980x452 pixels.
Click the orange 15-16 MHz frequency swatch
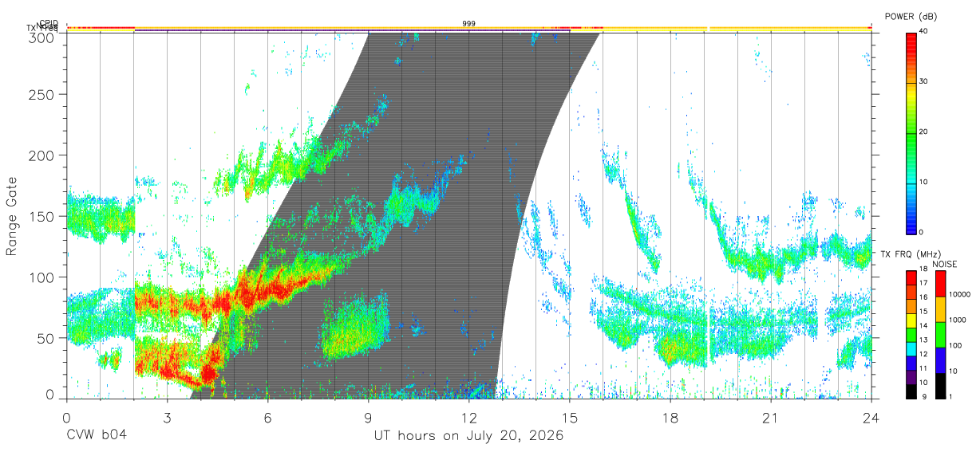pyautogui.click(x=910, y=305)
